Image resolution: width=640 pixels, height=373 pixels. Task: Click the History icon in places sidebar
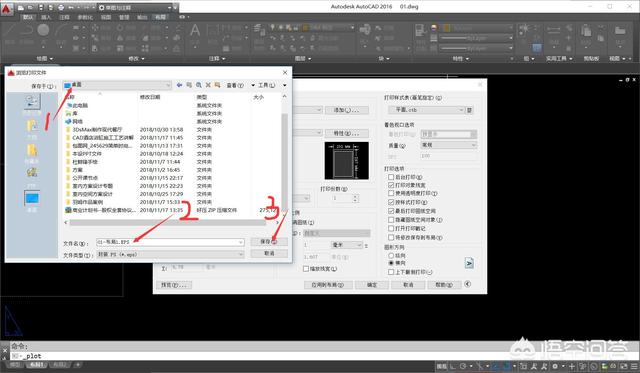32,102
